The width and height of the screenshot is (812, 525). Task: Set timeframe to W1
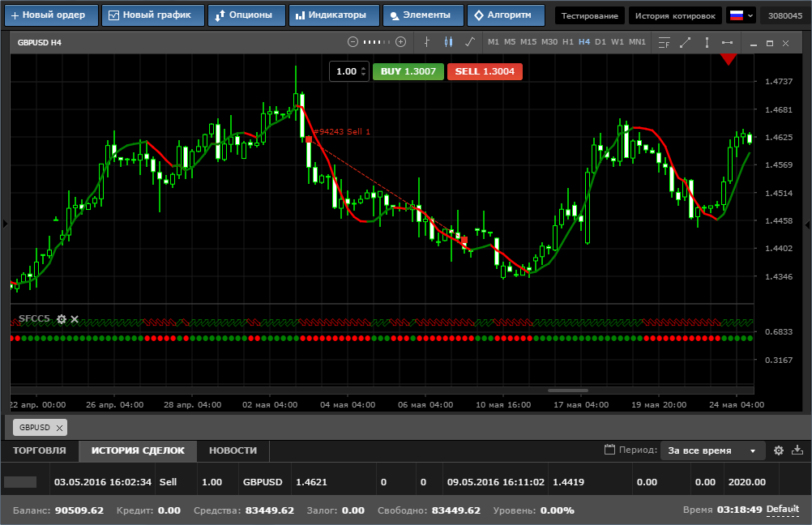(618, 42)
